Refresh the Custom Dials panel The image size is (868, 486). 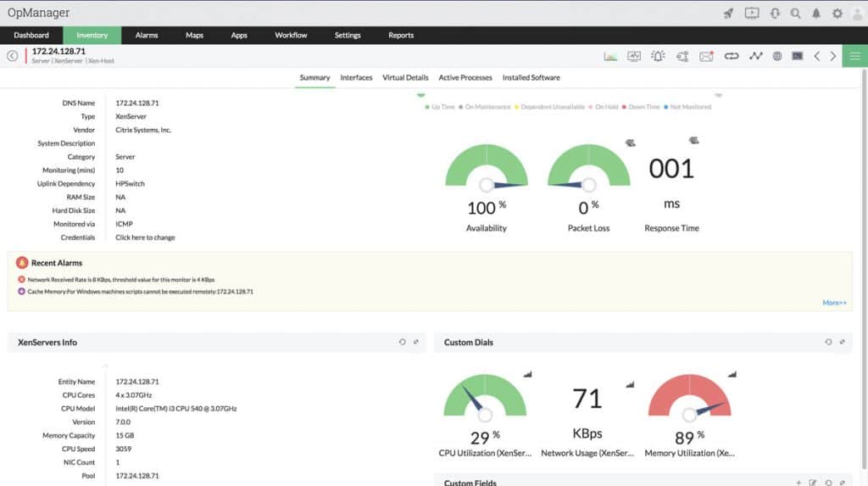(828, 342)
